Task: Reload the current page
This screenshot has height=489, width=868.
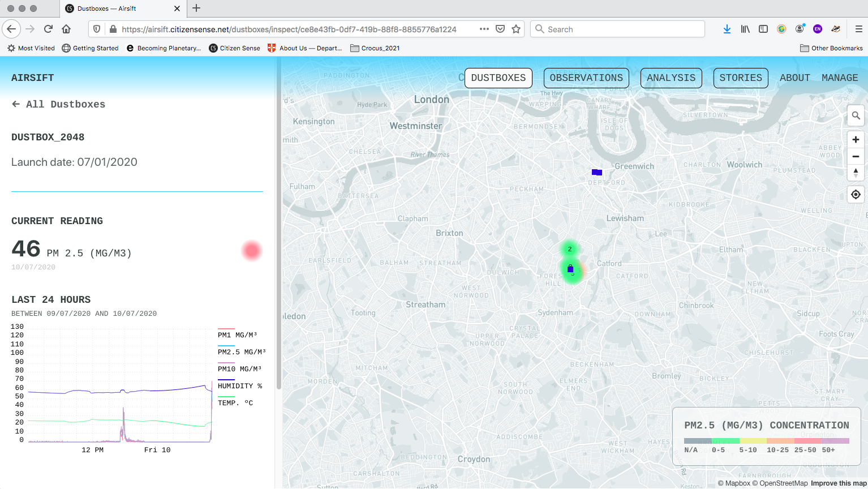Action: click(48, 29)
